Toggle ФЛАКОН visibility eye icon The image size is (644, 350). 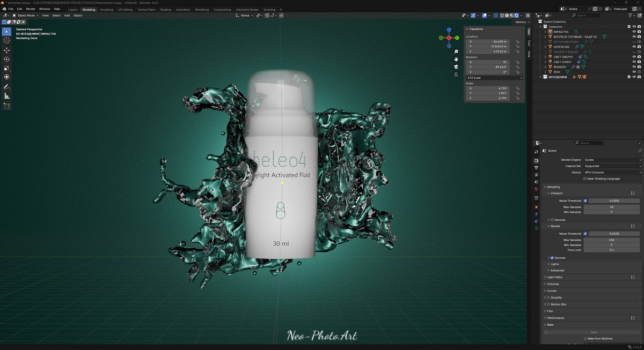pos(634,67)
